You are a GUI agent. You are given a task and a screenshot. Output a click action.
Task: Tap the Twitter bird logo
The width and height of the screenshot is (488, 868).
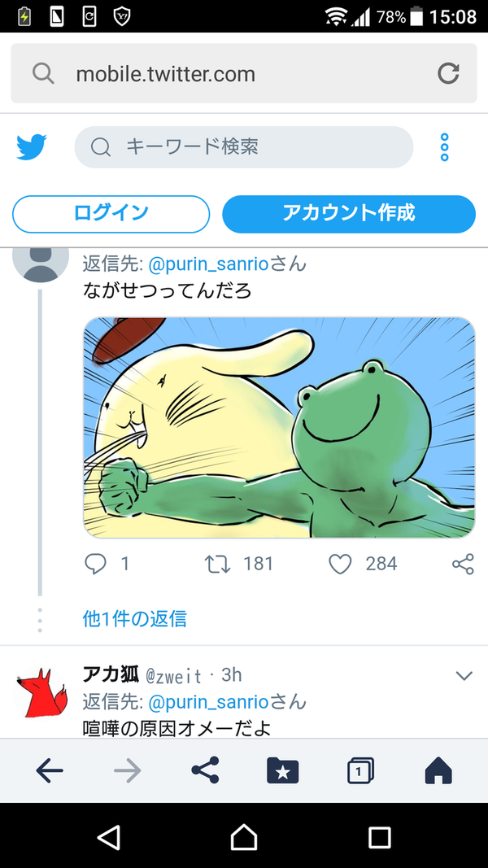[x=32, y=147]
